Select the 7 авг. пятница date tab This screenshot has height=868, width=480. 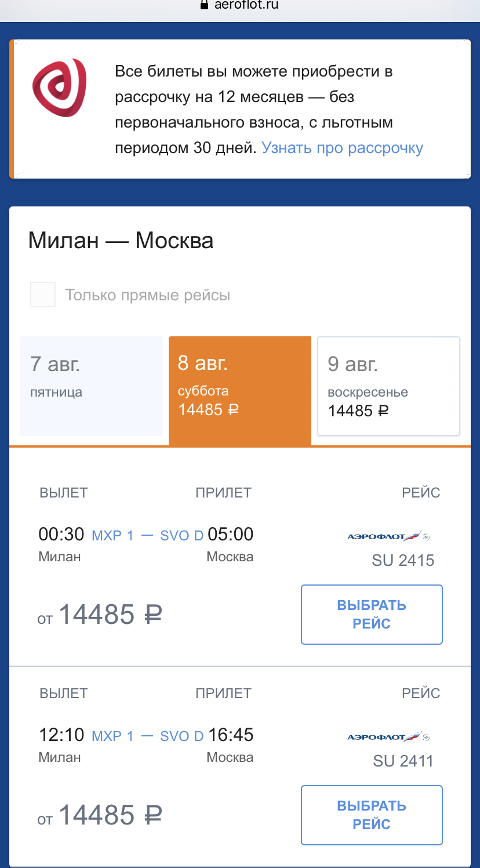tap(91, 386)
